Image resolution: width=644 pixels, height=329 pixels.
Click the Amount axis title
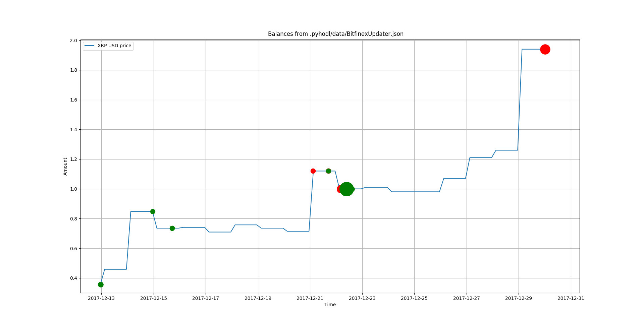(x=65, y=167)
